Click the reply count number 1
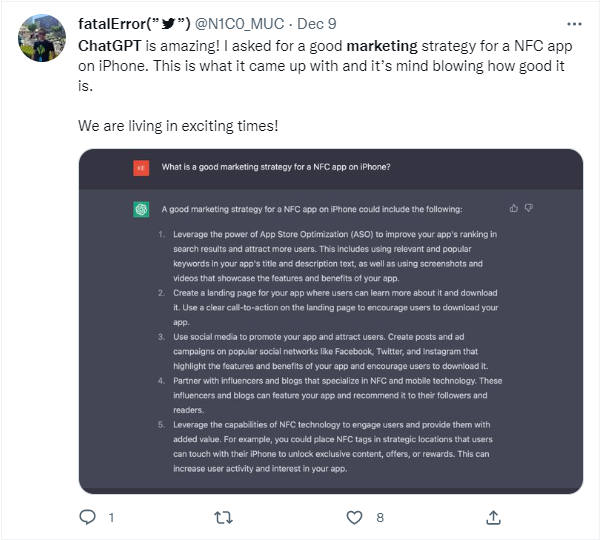This screenshot has width=601, height=540. pos(111,518)
